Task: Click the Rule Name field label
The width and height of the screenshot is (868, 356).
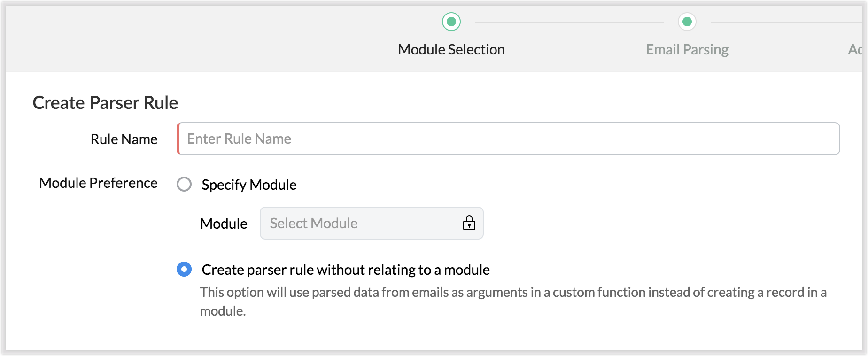Action: (x=124, y=139)
